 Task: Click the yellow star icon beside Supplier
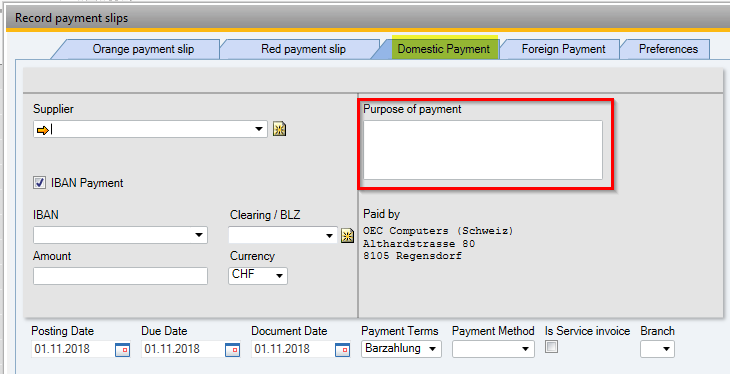(279, 129)
